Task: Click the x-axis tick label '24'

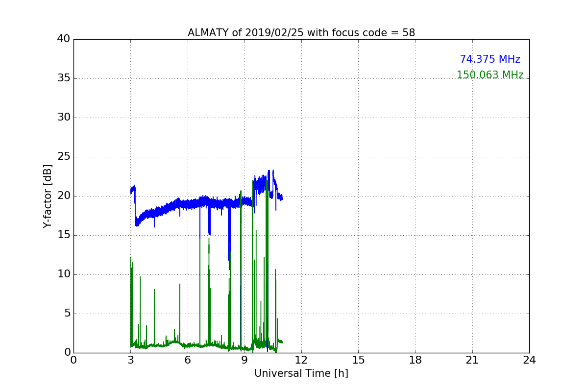Action: point(529,360)
